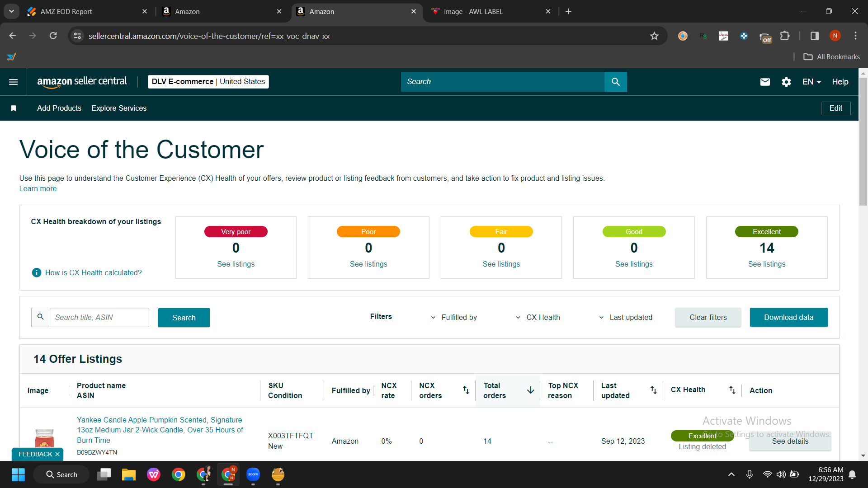Click the DLV E-commerce account switcher

[x=208, y=82]
